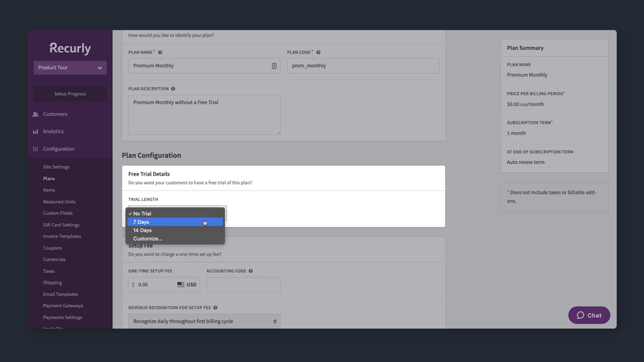Image resolution: width=644 pixels, height=362 pixels.
Task: Navigate to Coupons in the sidebar
Action: point(52,247)
